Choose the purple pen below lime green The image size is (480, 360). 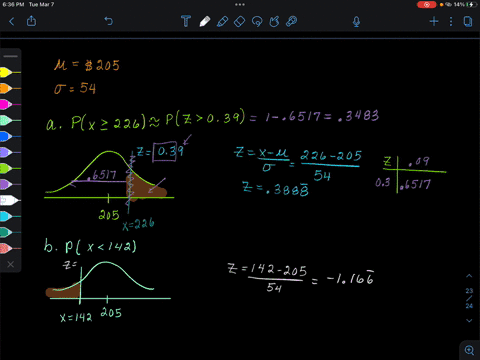pos(10,184)
